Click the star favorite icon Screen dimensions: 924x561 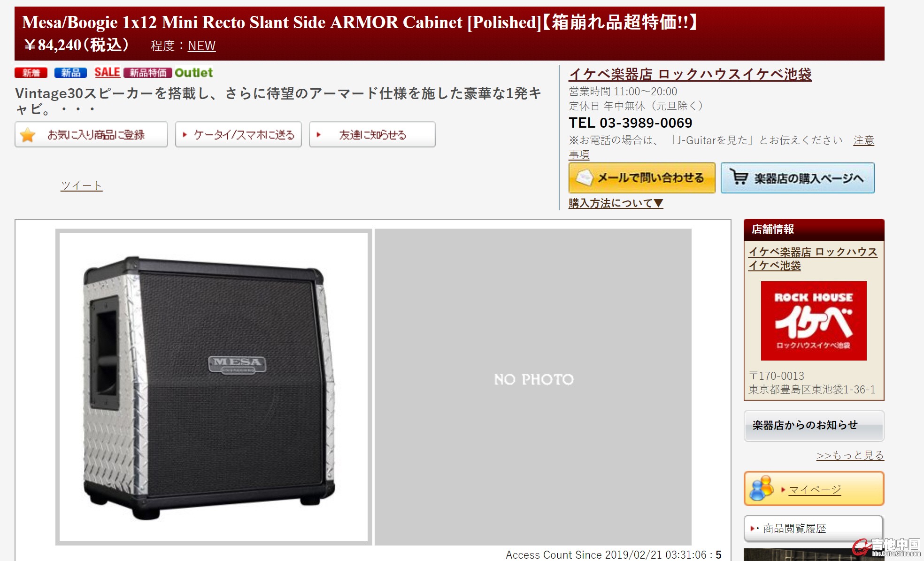pos(28,135)
